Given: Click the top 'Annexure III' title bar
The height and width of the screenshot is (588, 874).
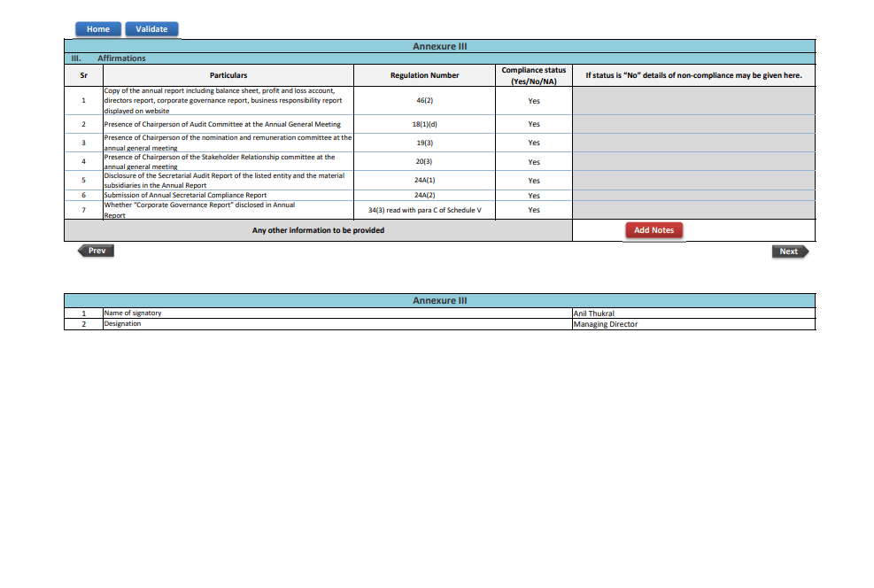Looking at the screenshot, I should tap(440, 46).
